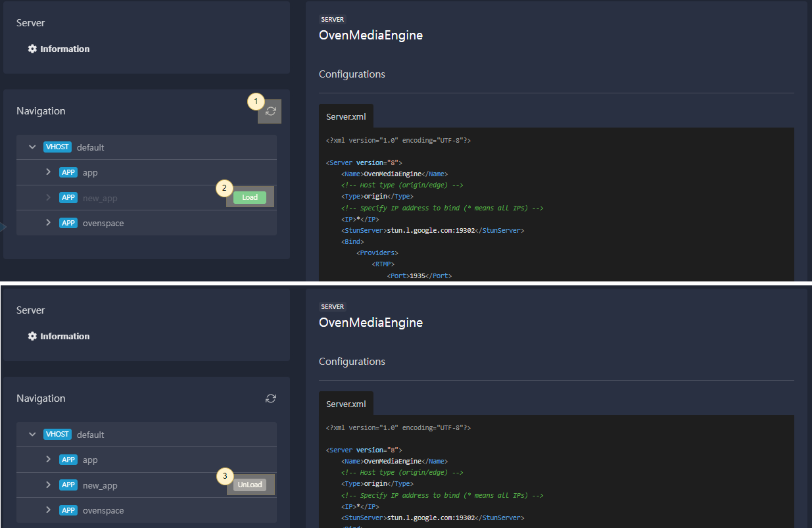
Task: Select 'default' tree label in upper screenshot
Action: coord(91,147)
